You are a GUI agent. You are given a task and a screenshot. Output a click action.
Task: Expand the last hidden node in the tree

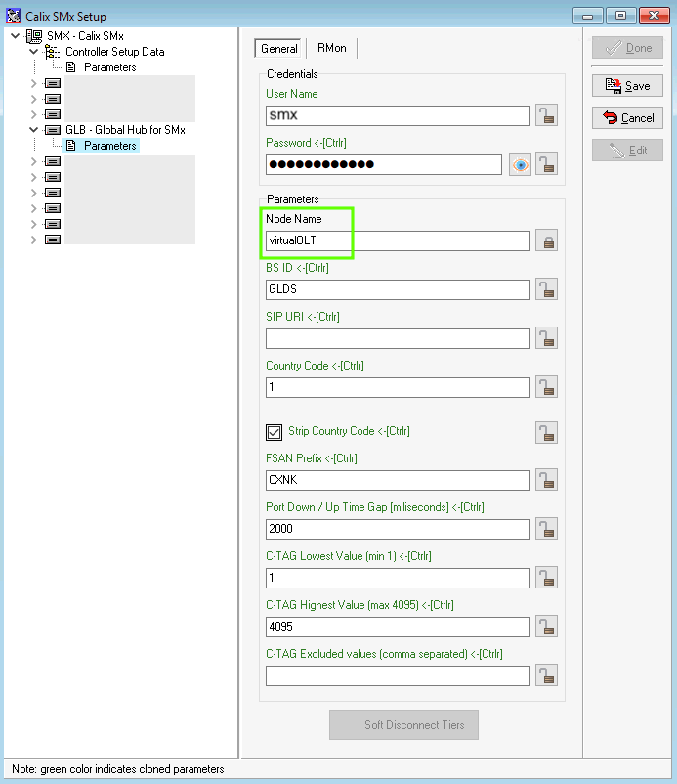(x=33, y=240)
